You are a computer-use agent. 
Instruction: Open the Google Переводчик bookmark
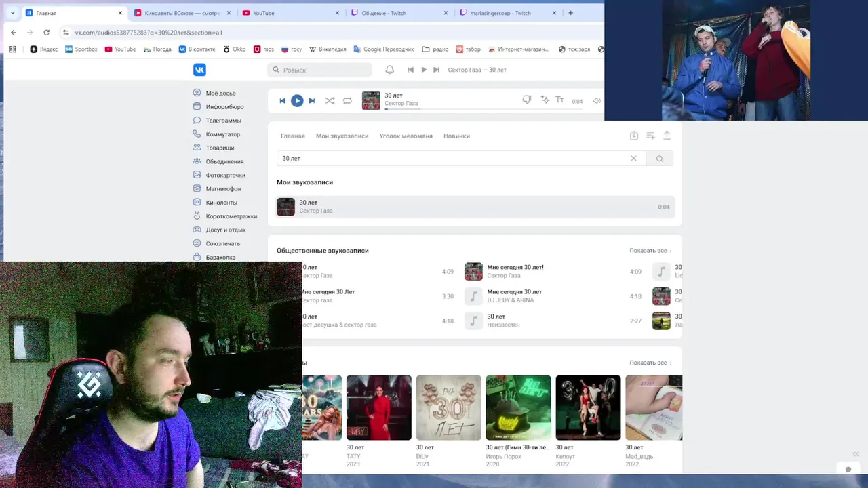point(383,49)
